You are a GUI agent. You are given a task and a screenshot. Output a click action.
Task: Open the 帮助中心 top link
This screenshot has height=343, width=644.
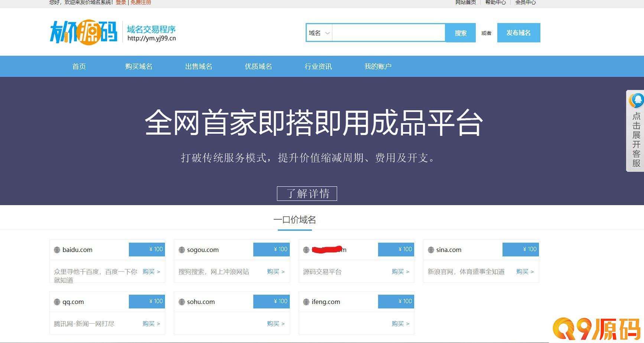[495, 2]
